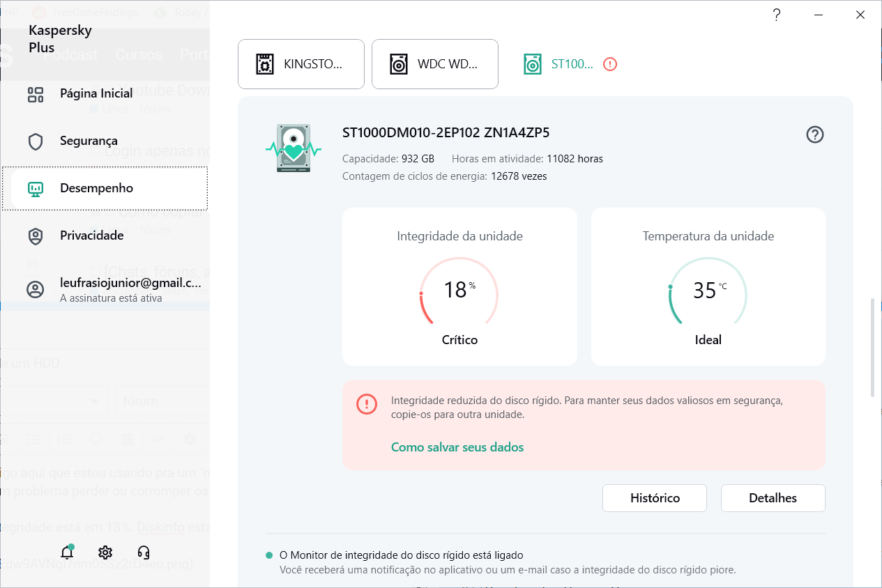
Task: Click the red warning icon beside ST1000 tab
Action: 610,64
